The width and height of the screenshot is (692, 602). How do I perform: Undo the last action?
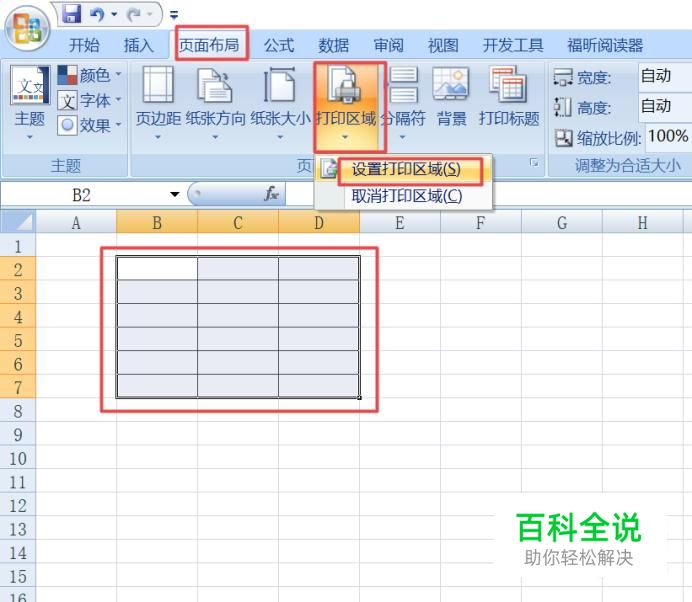coord(97,15)
